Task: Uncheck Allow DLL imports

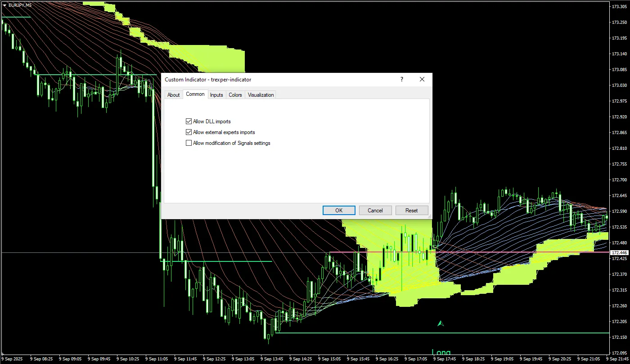Action: click(189, 121)
